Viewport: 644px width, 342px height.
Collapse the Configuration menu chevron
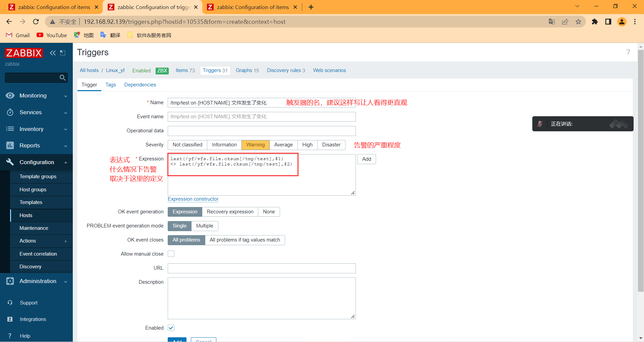pos(66,162)
